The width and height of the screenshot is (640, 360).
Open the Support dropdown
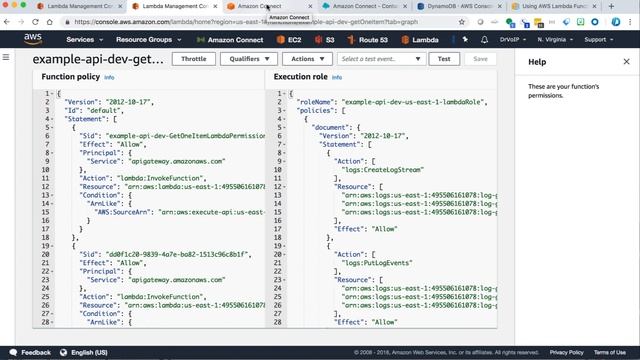(x=599, y=40)
